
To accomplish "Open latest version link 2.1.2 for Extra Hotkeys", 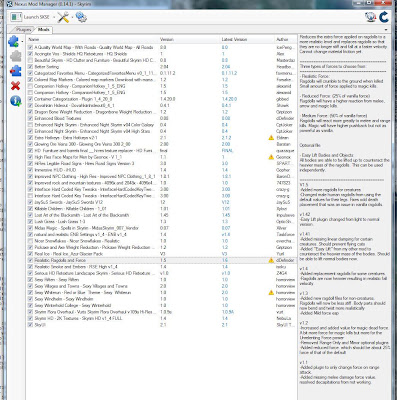I will (x=227, y=138).
